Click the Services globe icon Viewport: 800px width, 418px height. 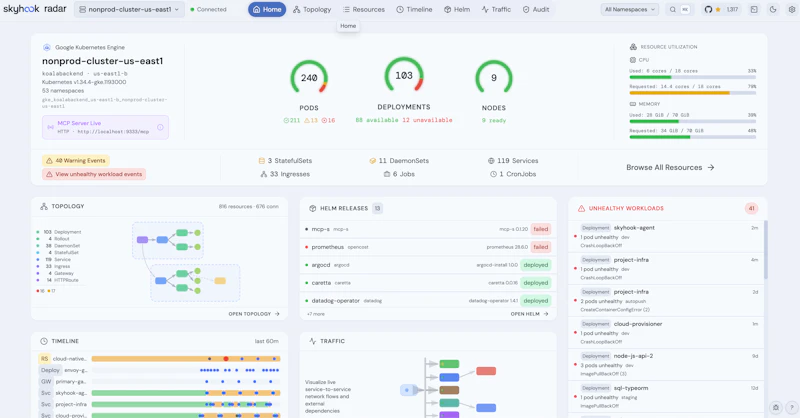491,160
